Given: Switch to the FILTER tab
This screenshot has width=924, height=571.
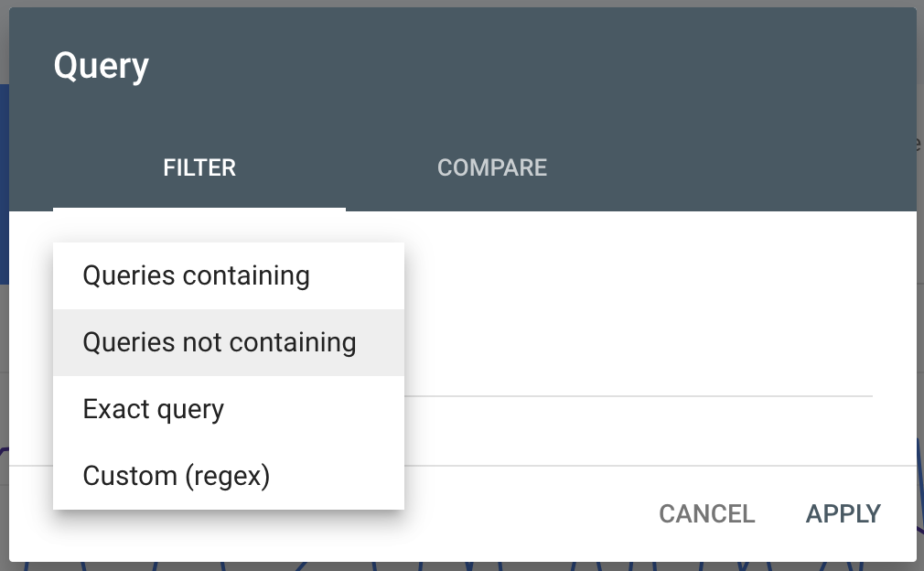Looking at the screenshot, I should [199, 168].
